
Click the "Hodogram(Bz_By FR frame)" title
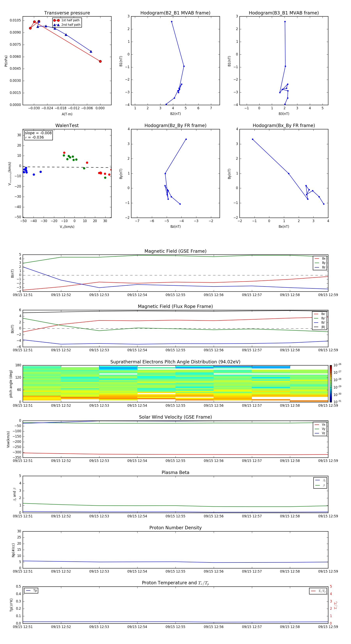point(175,125)
